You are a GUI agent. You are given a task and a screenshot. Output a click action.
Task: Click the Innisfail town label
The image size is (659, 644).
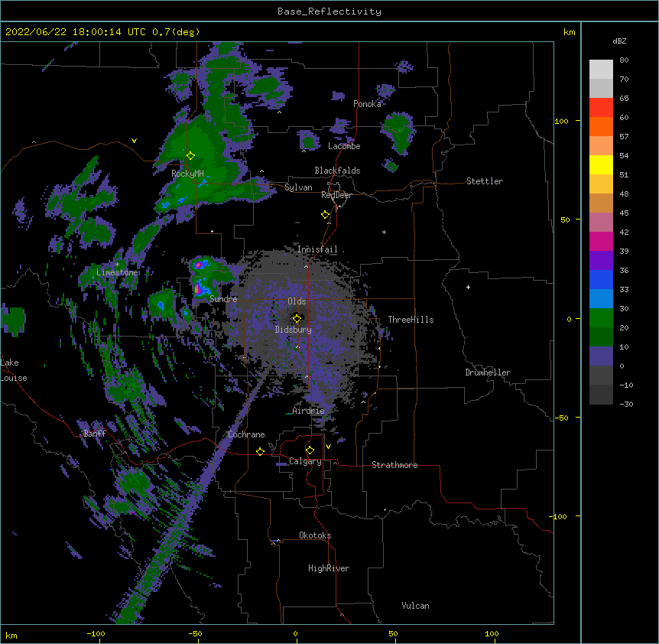click(x=317, y=249)
